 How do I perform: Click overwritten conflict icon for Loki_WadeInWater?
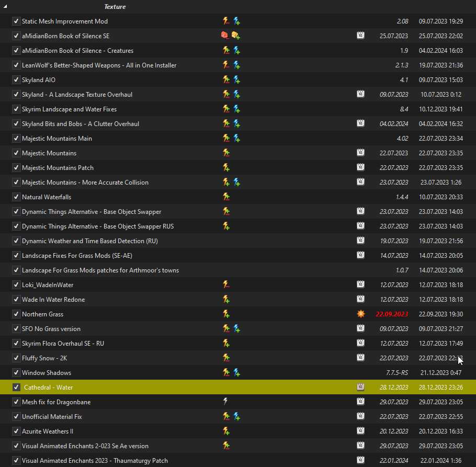pyautogui.click(x=226, y=284)
